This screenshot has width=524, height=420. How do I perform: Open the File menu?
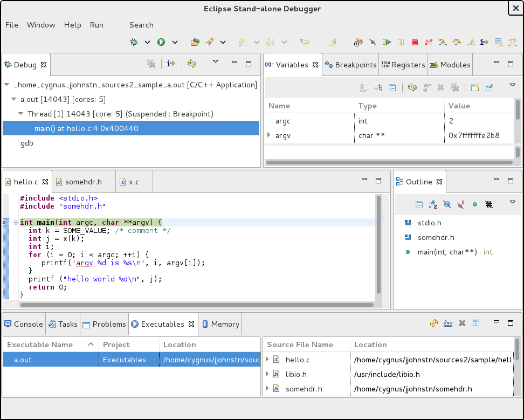coord(12,25)
